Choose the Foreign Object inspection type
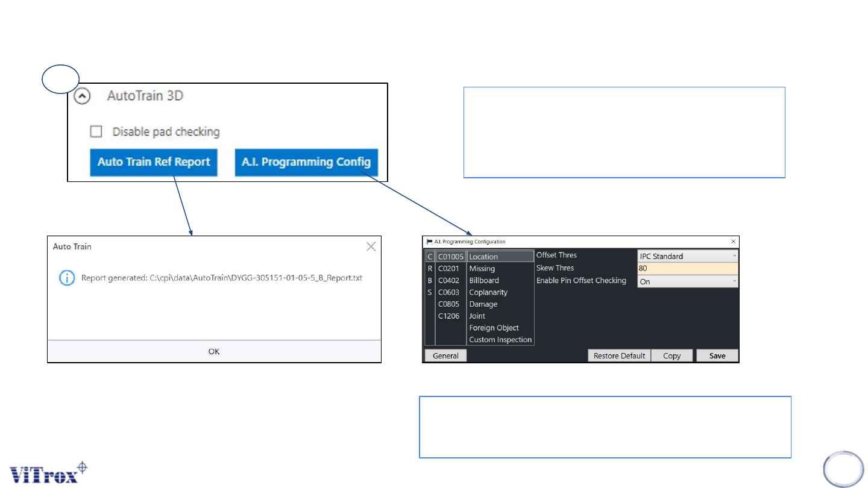Screen dimensions: 868x488 tap(500, 328)
